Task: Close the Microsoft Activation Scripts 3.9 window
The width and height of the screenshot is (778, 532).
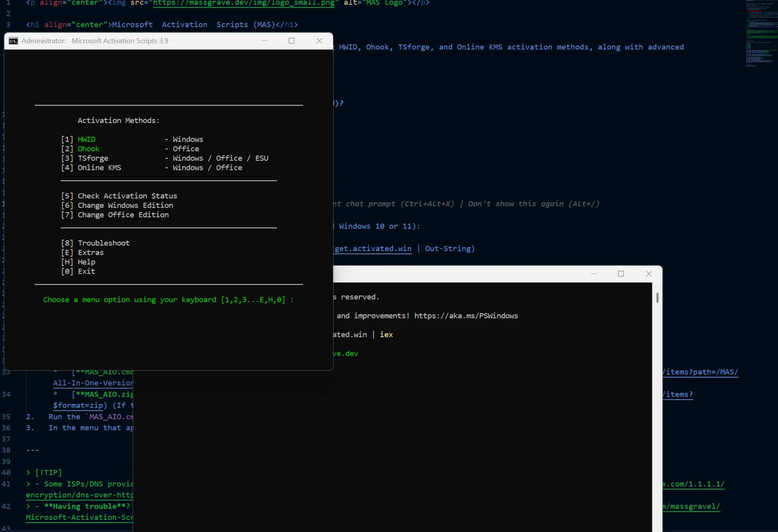Action: [x=319, y=41]
